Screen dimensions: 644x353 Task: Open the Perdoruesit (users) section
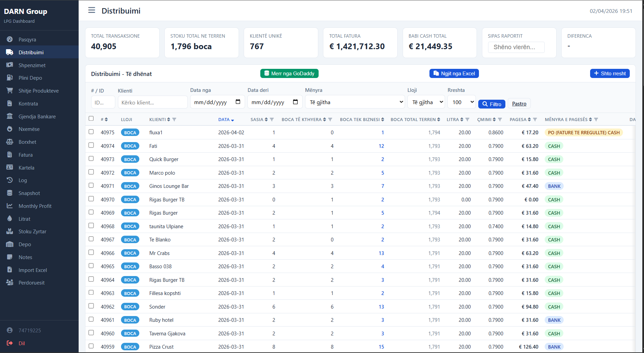coord(31,282)
